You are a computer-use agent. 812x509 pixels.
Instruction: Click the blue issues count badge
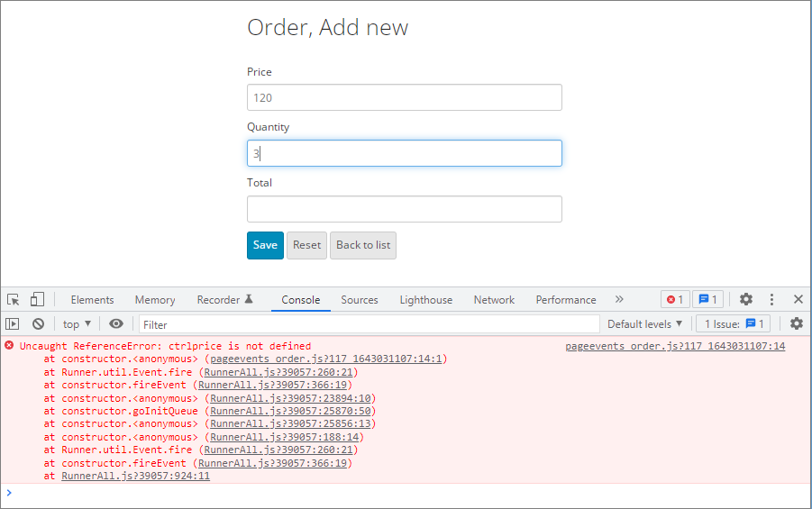(707, 300)
